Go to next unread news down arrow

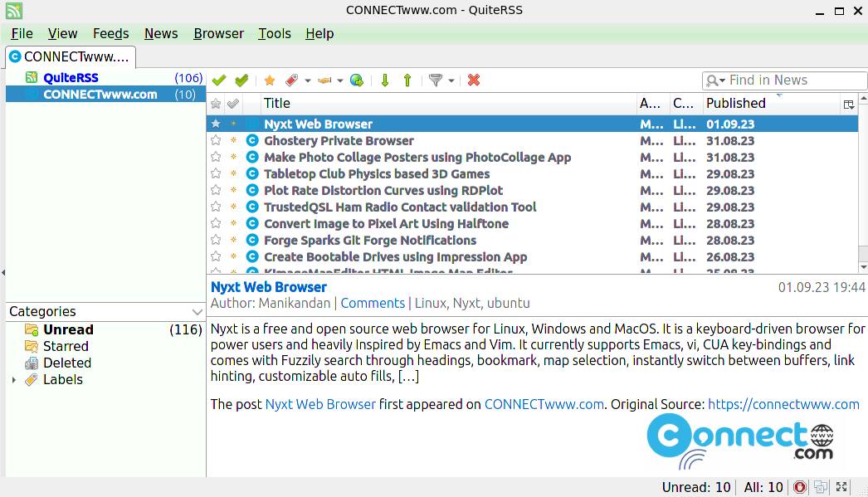point(385,80)
